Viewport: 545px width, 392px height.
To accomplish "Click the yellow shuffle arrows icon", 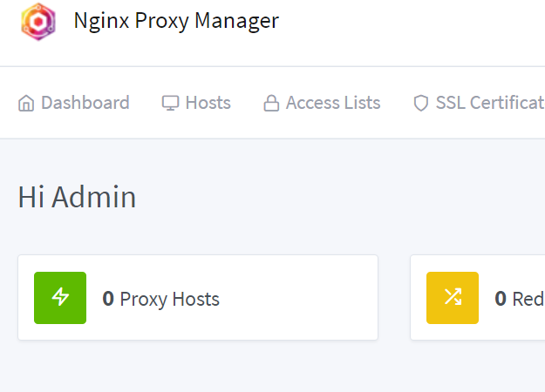I will tap(453, 298).
